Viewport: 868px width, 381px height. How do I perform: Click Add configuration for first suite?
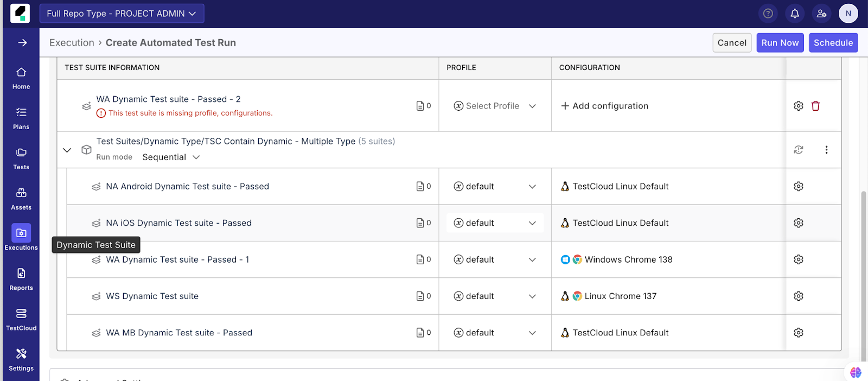click(604, 106)
